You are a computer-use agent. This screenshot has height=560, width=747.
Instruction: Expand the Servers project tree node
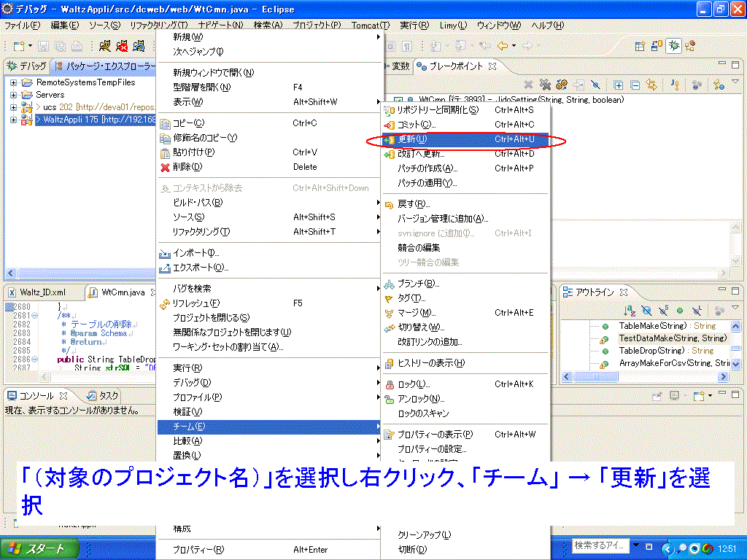pyautogui.click(x=14, y=95)
